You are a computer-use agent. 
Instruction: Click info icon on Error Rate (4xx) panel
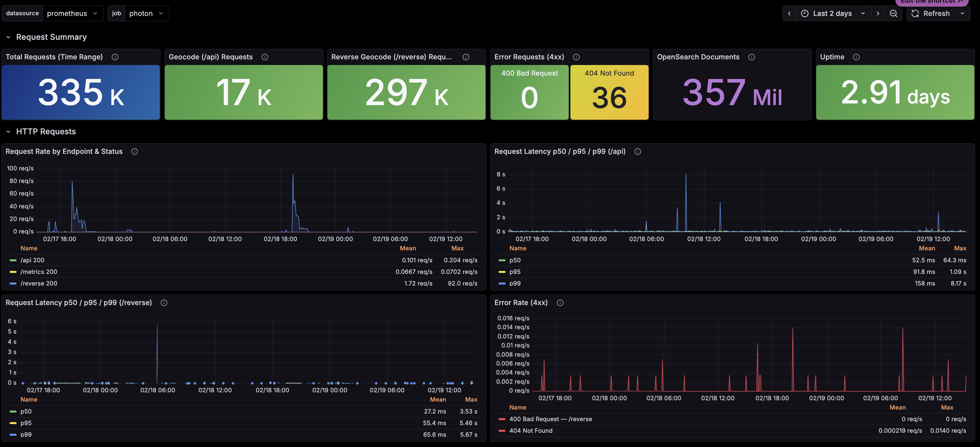560,303
